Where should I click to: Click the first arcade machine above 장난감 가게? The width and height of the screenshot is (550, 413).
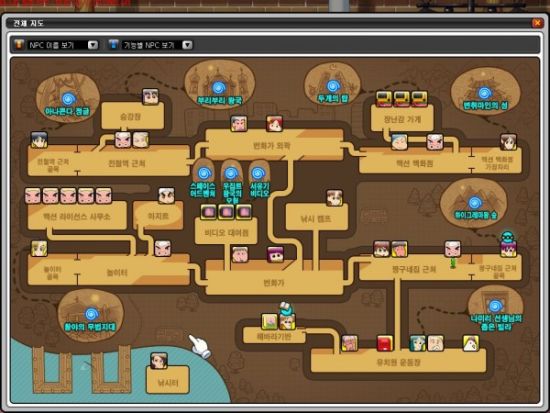click(x=384, y=99)
